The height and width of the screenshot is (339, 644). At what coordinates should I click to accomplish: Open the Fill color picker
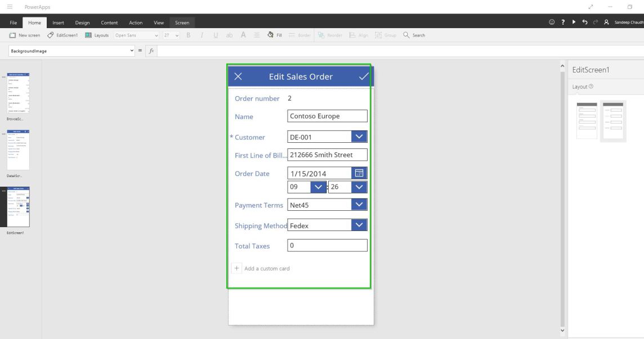[274, 35]
